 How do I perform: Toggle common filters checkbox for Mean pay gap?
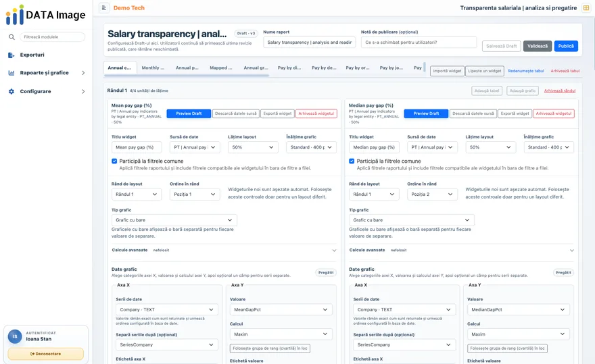[x=114, y=161]
